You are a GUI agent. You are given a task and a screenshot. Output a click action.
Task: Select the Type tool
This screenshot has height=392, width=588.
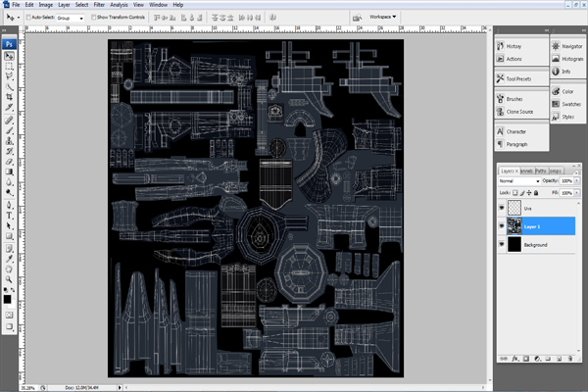(10, 216)
